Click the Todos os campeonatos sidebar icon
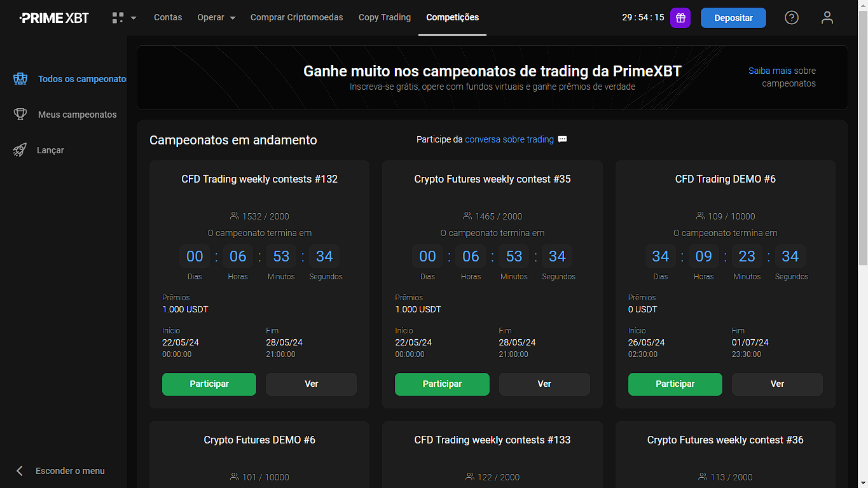This screenshot has height=488, width=868. [20, 79]
